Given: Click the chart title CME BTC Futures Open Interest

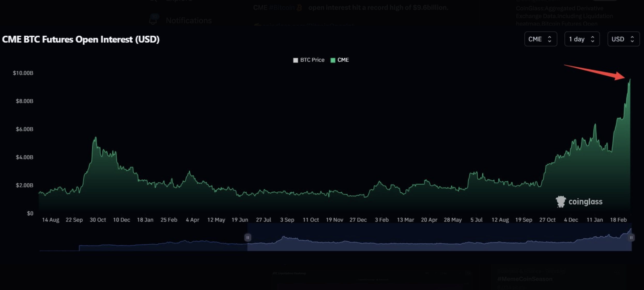Looking at the screenshot, I should pos(81,39).
